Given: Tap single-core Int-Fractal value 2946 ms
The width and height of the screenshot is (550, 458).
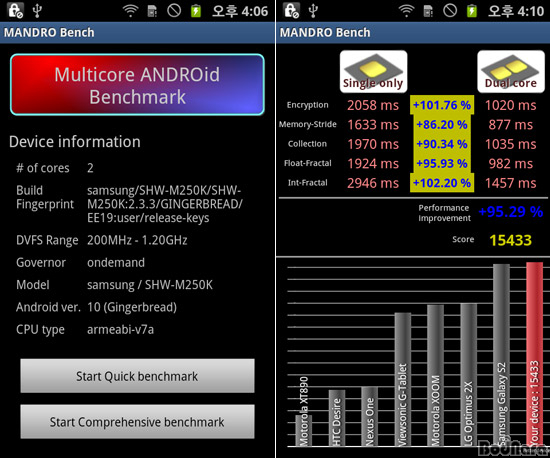Looking at the screenshot, I should pos(373,183).
